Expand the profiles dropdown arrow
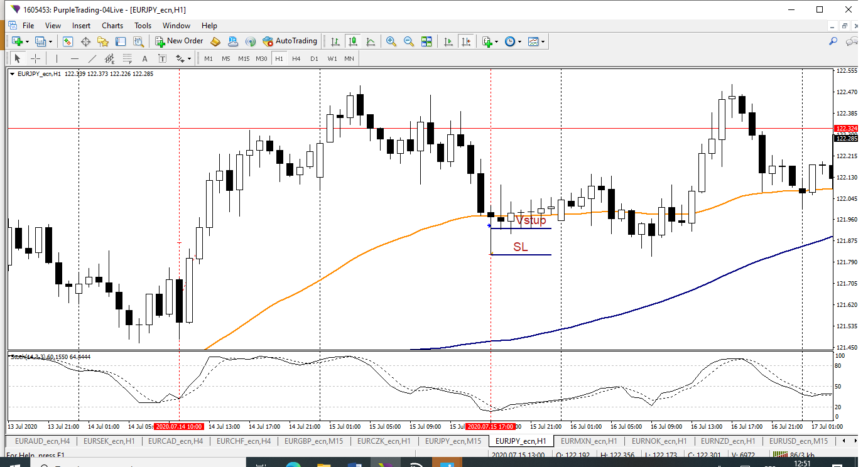The width and height of the screenshot is (868, 467). (50, 41)
